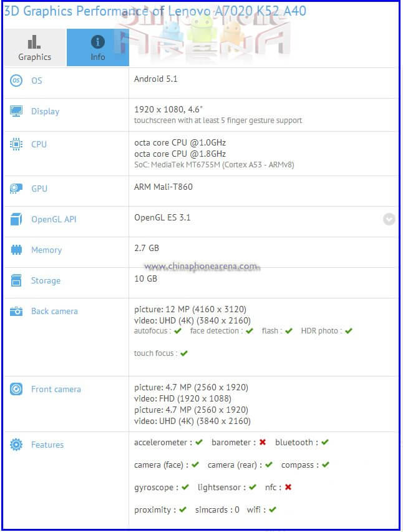
Task: Click the compass check mark
Action: (326, 465)
